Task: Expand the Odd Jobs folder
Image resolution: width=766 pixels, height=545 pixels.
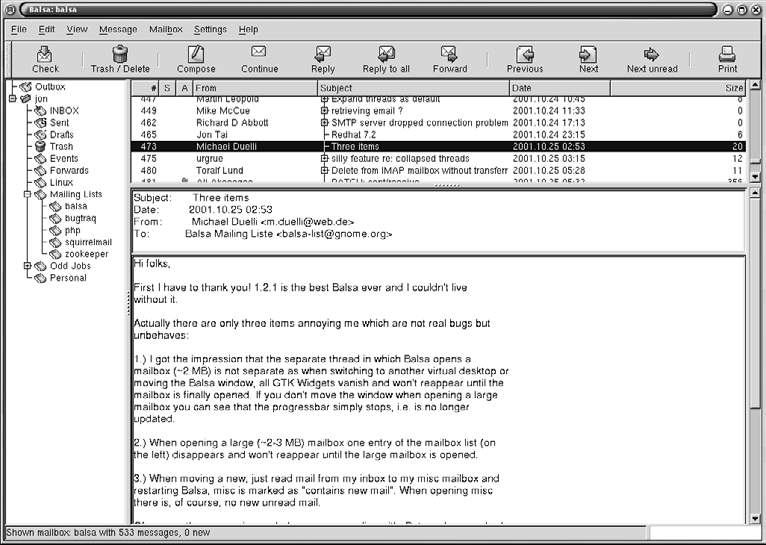Action: point(27,266)
